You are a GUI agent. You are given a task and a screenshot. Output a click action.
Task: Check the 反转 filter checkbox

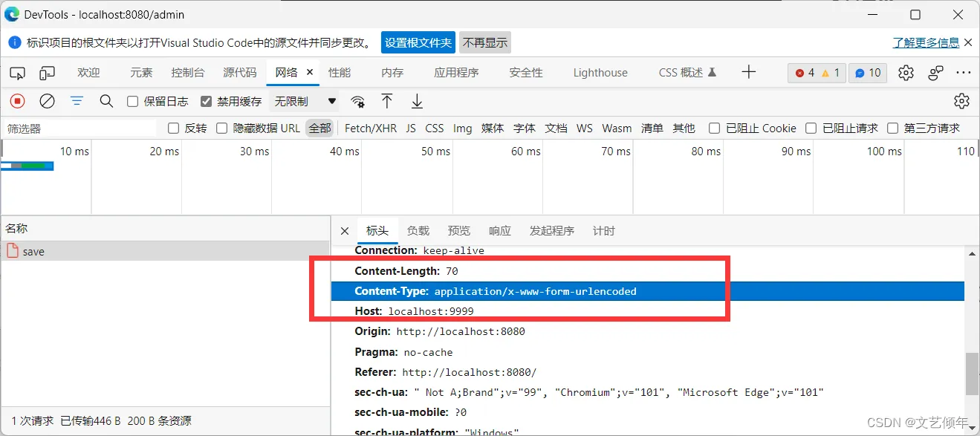click(x=173, y=128)
